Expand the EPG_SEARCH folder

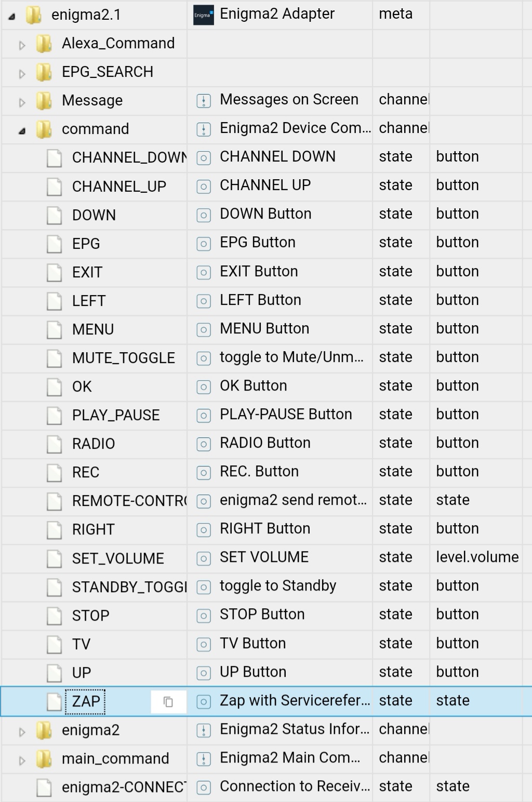[x=22, y=74]
